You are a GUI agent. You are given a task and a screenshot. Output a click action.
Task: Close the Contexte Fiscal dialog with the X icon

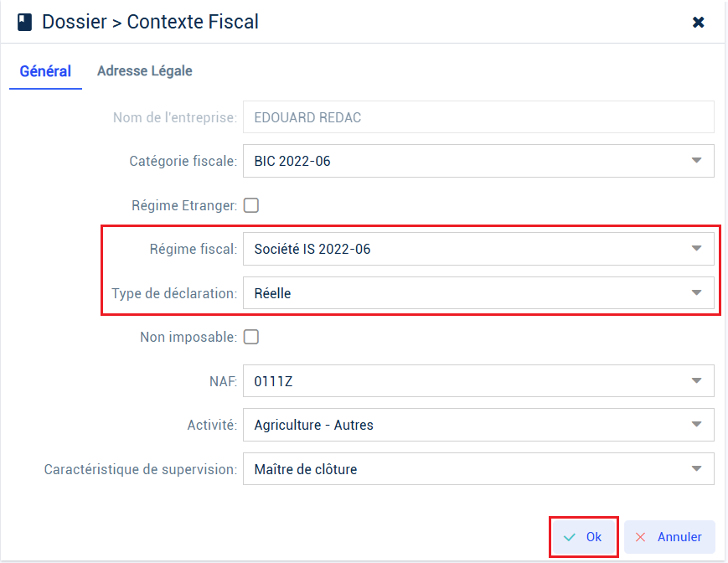pos(698,22)
